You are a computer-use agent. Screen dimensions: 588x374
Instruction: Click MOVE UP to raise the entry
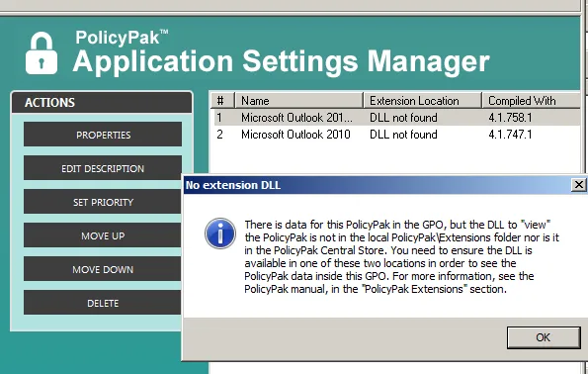pos(103,235)
